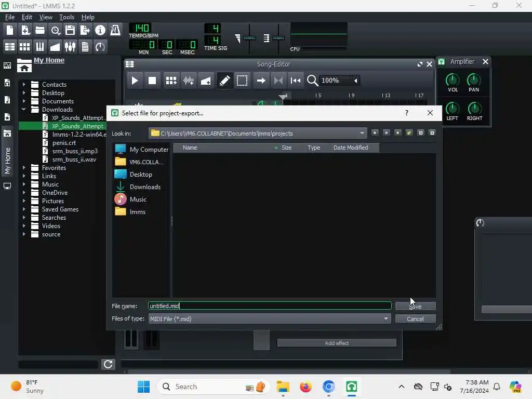The width and height of the screenshot is (532, 399).
Task: Click the Amplifier VOL knob
Action: (x=453, y=80)
